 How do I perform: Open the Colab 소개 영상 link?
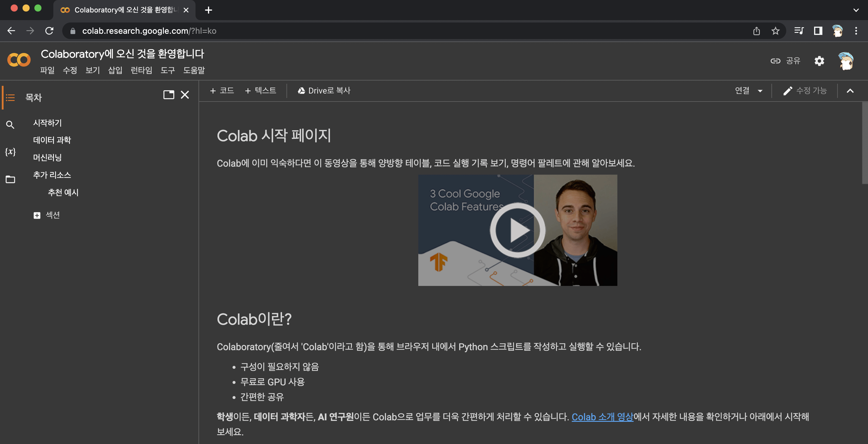(x=602, y=417)
